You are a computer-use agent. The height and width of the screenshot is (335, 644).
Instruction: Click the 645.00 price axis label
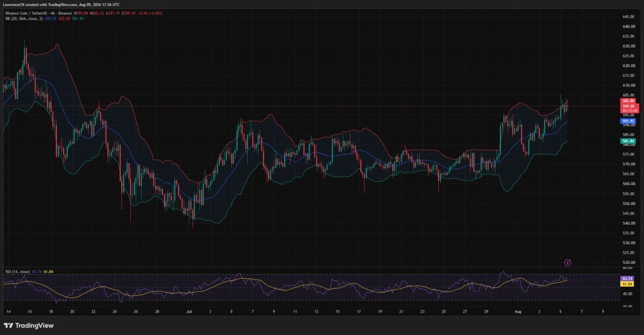click(628, 16)
